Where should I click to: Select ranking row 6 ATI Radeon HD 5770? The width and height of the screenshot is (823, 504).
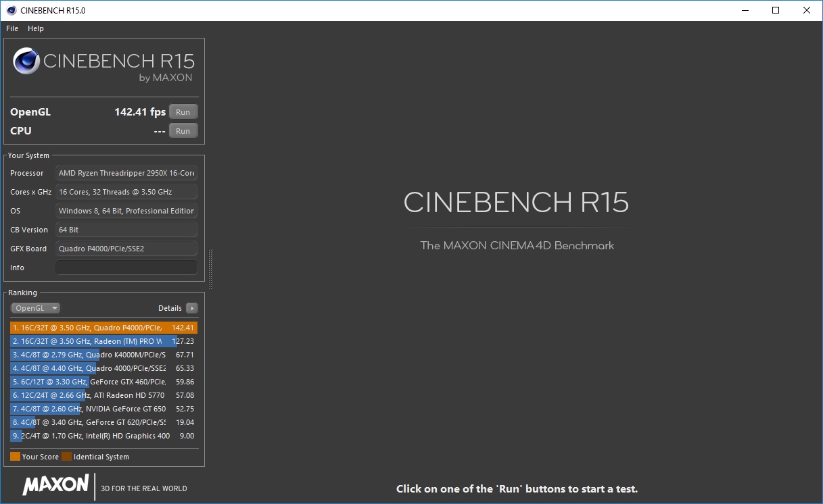pos(104,395)
